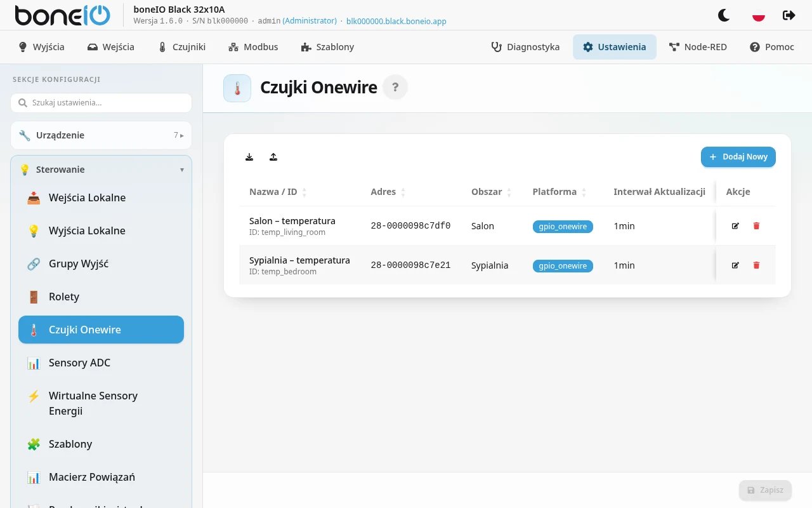Select the Ustawienia tab

[615, 47]
